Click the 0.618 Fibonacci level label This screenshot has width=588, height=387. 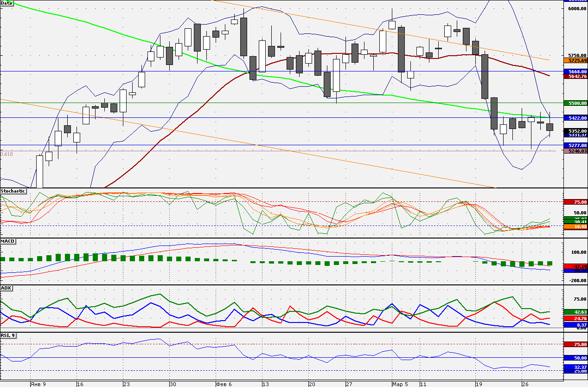[6, 154]
